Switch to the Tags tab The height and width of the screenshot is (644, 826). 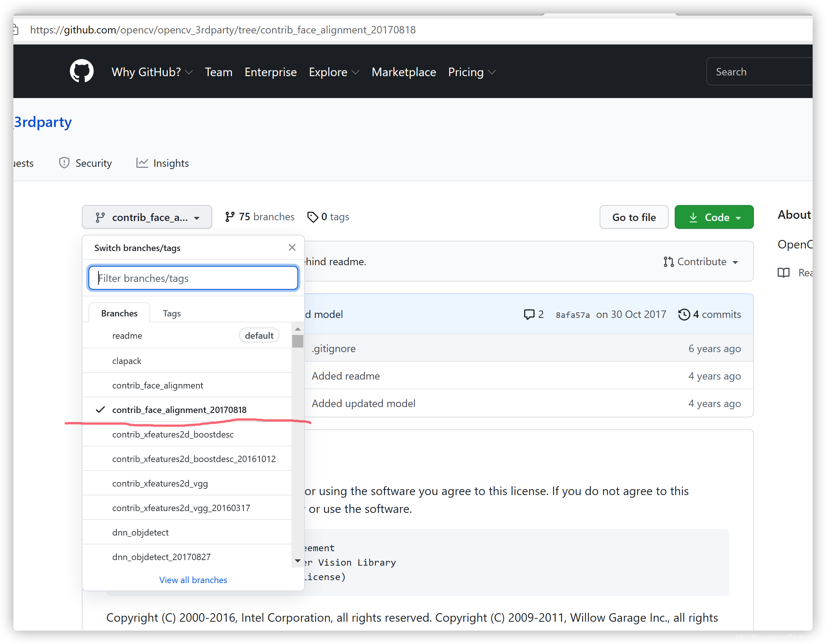[172, 313]
